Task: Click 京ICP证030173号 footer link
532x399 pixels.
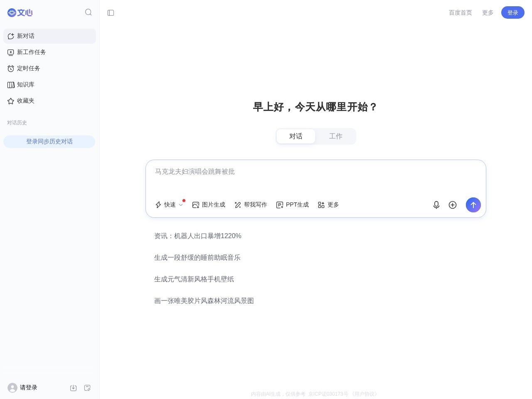Action: click(x=328, y=394)
